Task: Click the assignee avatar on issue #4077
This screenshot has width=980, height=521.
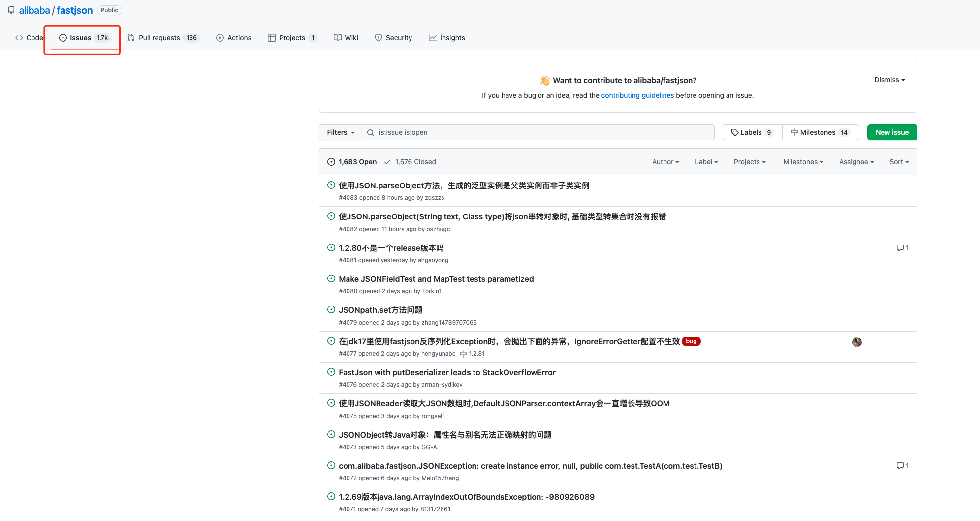Action: coord(856,342)
